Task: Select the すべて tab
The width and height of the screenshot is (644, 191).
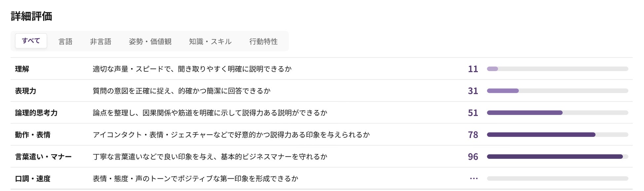Action: pyautogui.click(x=31, y=41)
